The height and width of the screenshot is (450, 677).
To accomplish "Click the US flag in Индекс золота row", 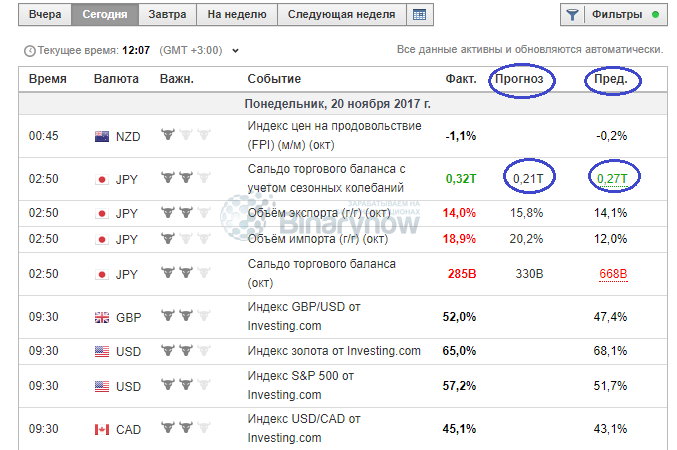I will click(x=102, y=352).
